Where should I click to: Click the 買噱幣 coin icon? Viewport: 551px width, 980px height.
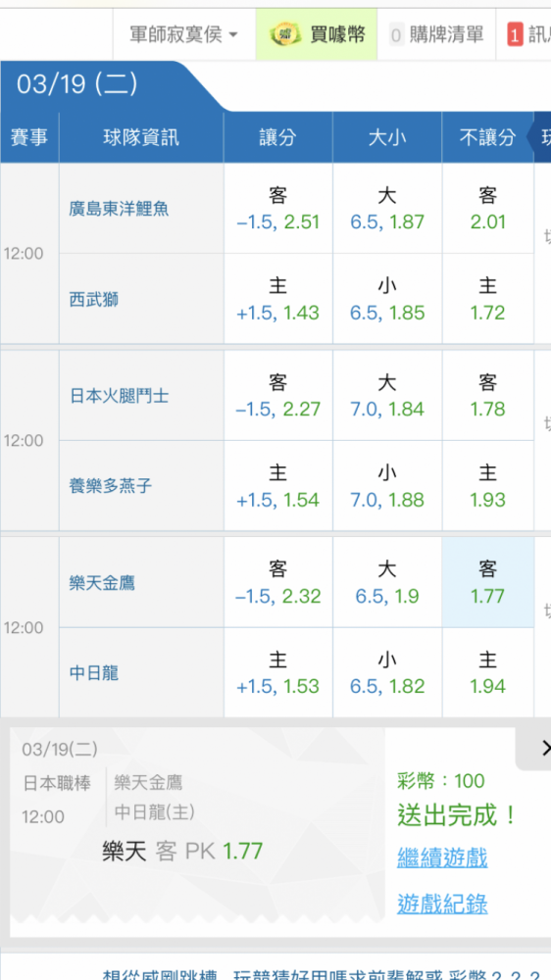pos(285,34)
